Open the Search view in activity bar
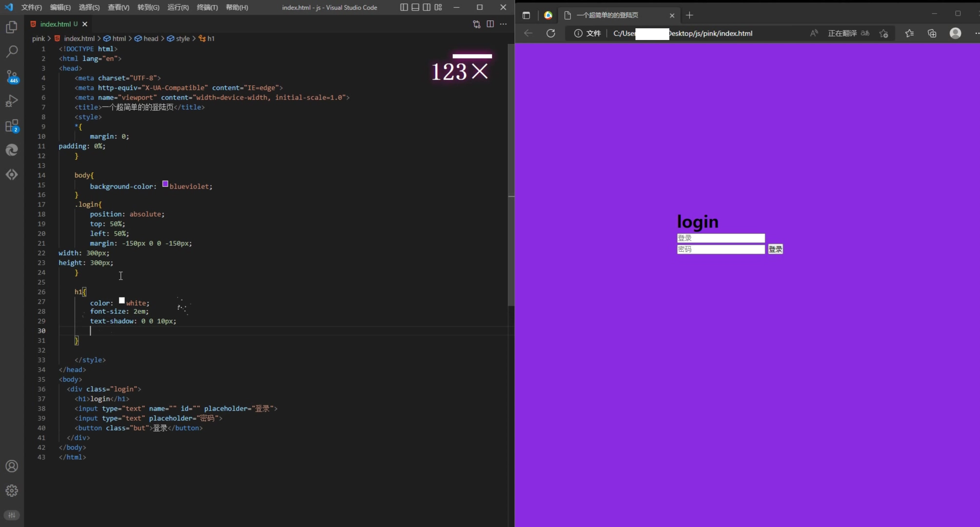Viewport: 980px width, 527px height. [12, 51]
